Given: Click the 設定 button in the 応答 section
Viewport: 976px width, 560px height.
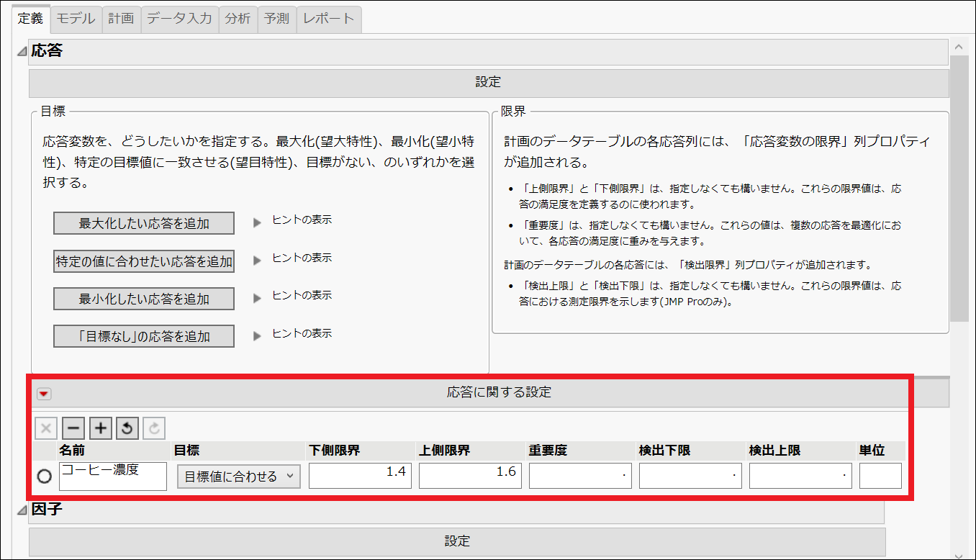Looking at the screenshot, I should (x=488, y=81).
